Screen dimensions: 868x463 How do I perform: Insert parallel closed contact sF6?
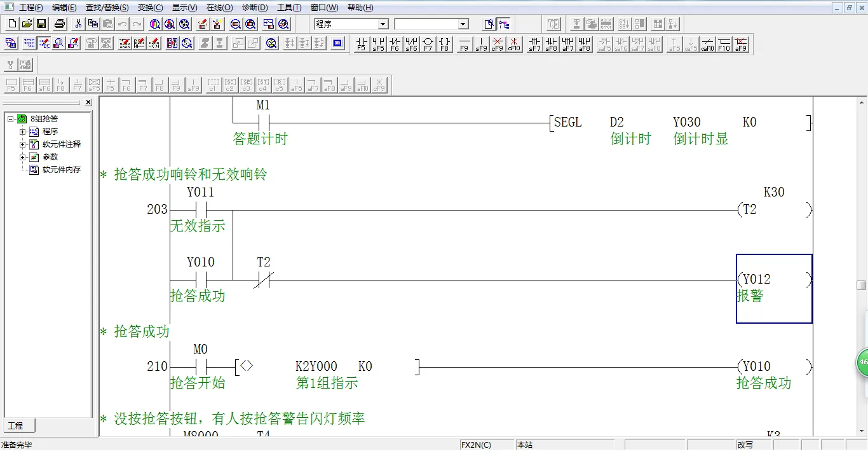(411, 44)
